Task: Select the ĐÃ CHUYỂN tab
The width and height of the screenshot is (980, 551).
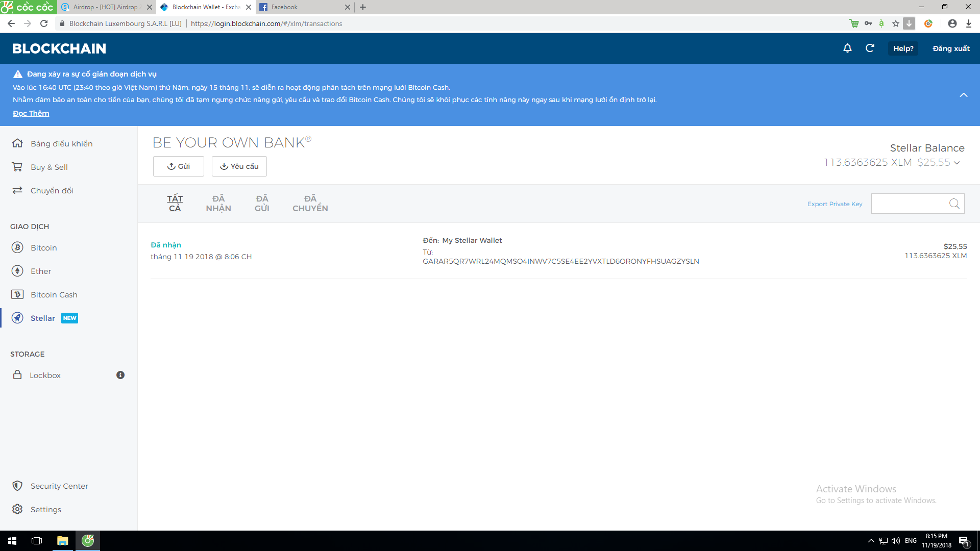Action: 310,203
